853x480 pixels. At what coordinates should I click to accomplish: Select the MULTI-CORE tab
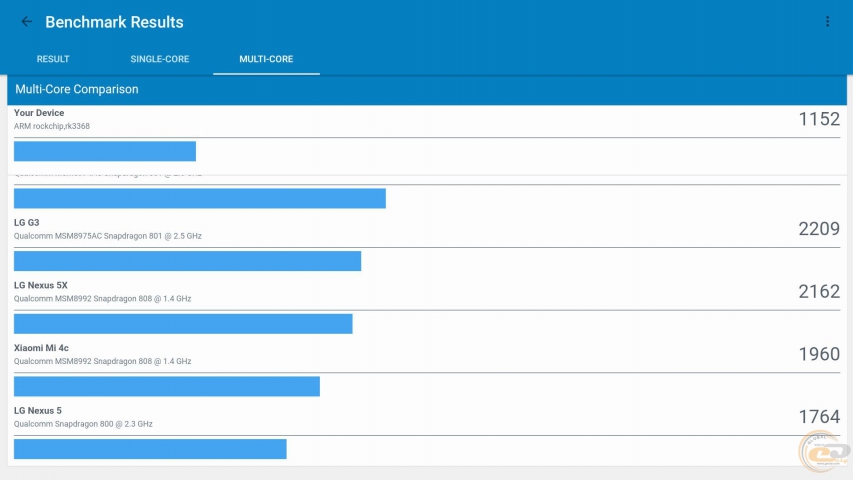click(266, 59)
